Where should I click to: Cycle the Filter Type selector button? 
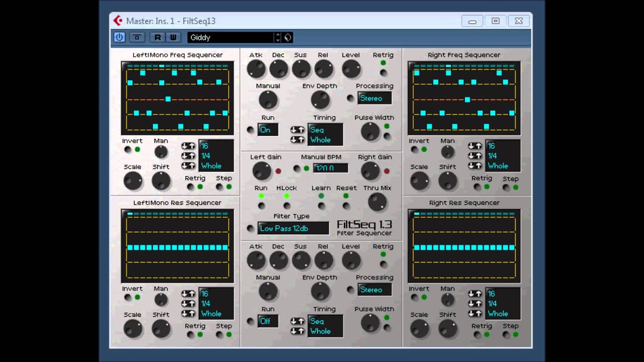[x=251, y=228]
